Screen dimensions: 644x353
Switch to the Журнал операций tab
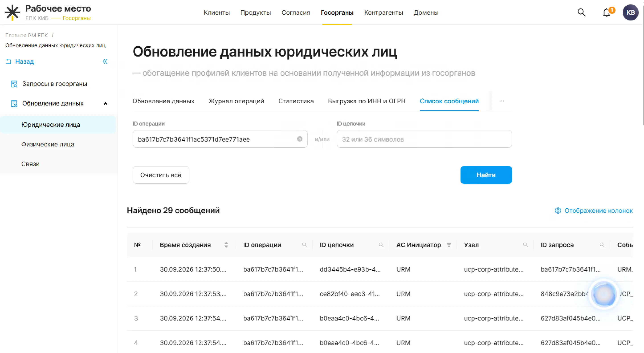(236, 101)
